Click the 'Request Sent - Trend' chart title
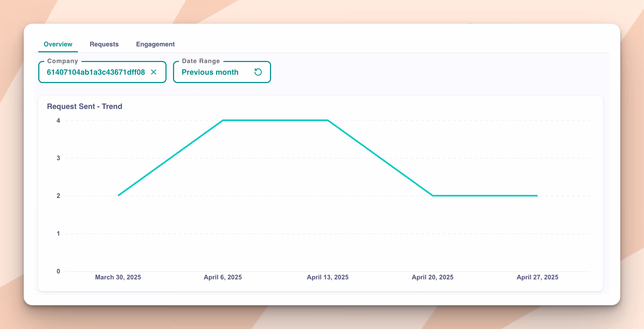This screenshot has width=644, height=329. tap(84, 107)
